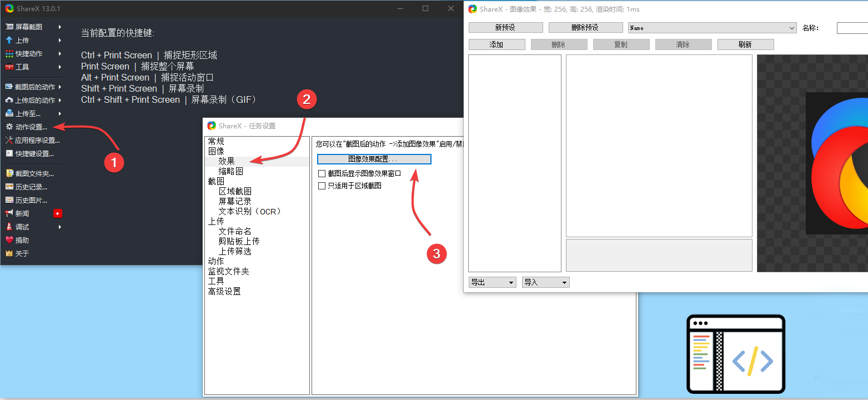Screen dimensions: 868x400
Task: Click the 添加 button in effects window
Action: pyautogui.click(x=497, y=44)
